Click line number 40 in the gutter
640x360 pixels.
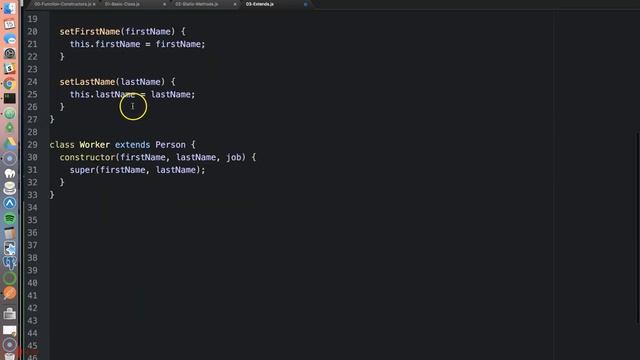point(32,283)
